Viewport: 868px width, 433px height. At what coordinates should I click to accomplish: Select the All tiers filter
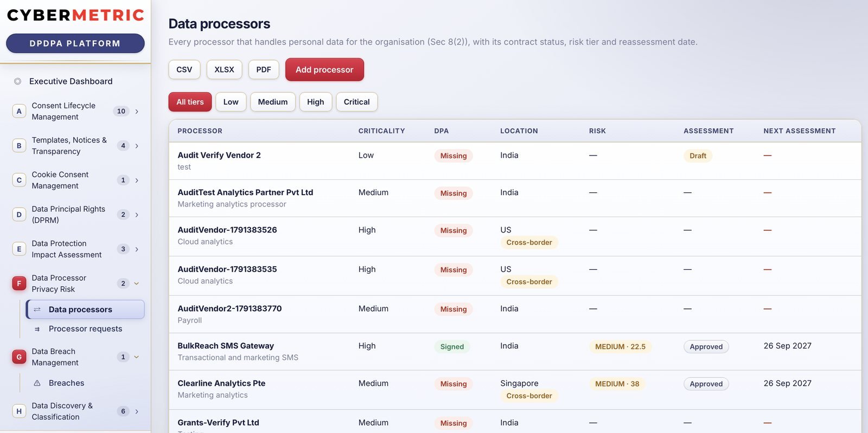pyautogui.click(x=190, y=102)
